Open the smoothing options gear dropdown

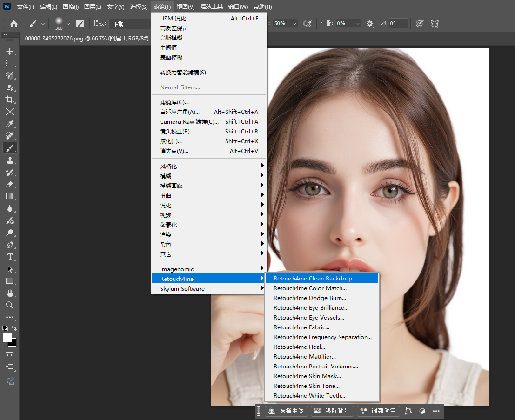click(x=370, y=23)
